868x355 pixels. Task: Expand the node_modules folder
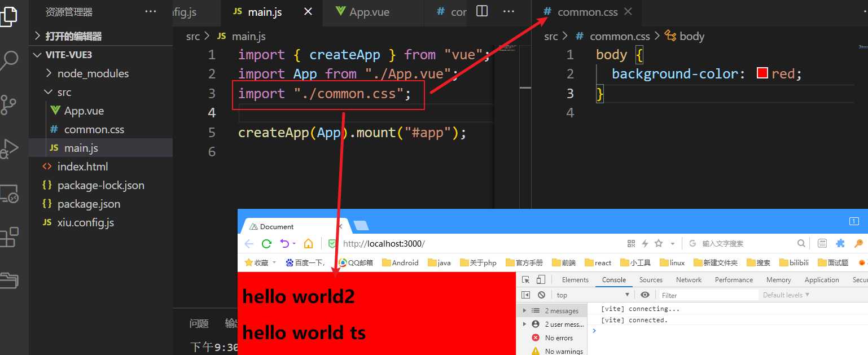coord(47,73)
